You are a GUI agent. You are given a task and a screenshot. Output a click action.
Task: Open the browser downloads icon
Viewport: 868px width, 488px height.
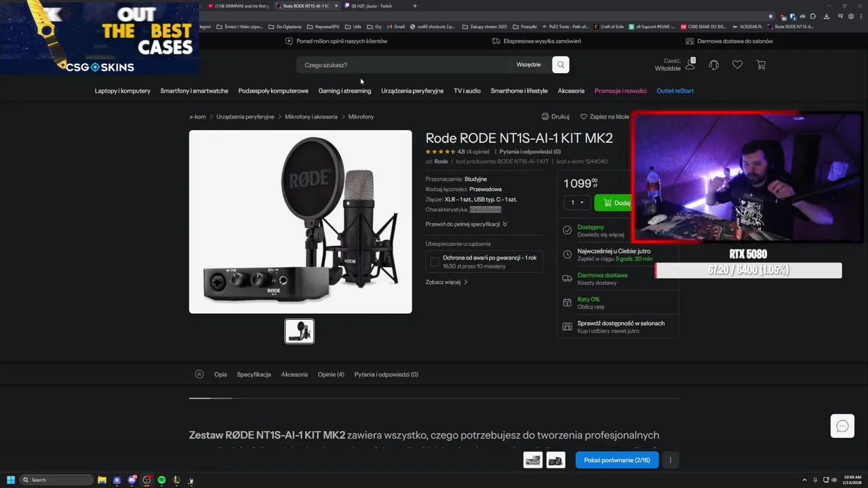(x=826, y=16)
